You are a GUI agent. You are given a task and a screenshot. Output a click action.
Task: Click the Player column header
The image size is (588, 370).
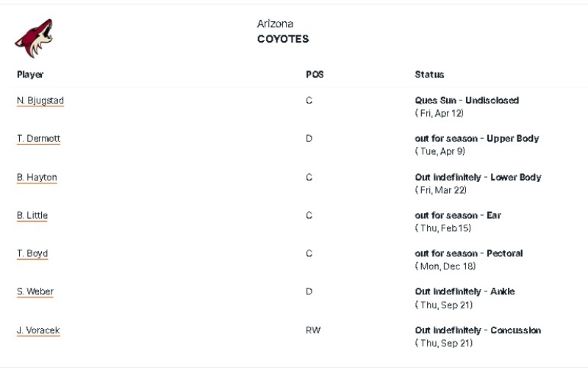coord(30,75)
